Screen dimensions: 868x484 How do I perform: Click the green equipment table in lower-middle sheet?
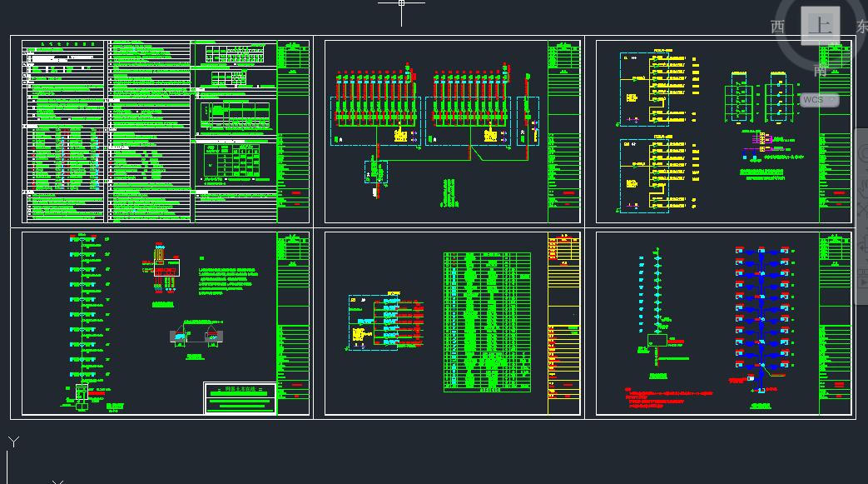(x=487, y=322)
